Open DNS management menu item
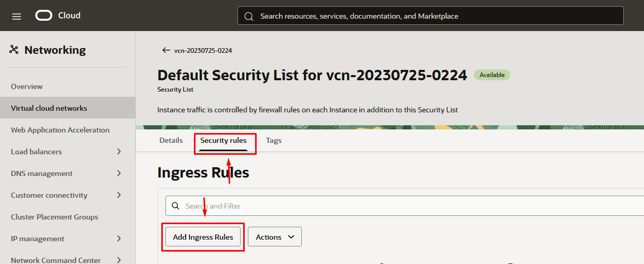The width and height of the screenshot is (644, 264). coord(41,173)
